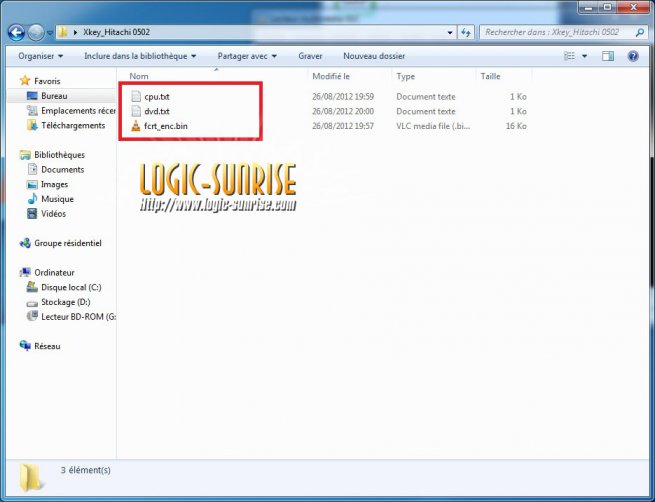Sort by the Modifié le column header

[x=330, y=76]
